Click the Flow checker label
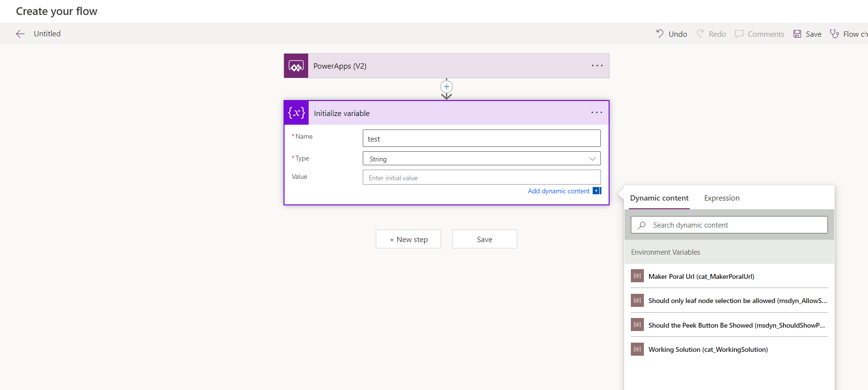 855,34
